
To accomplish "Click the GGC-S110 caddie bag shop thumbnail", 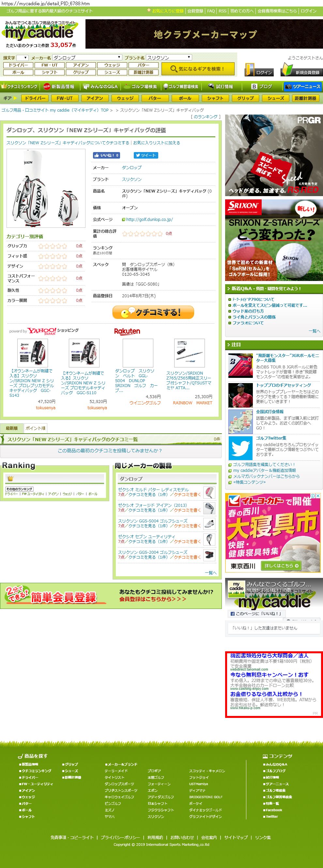I will click(84, 353).
